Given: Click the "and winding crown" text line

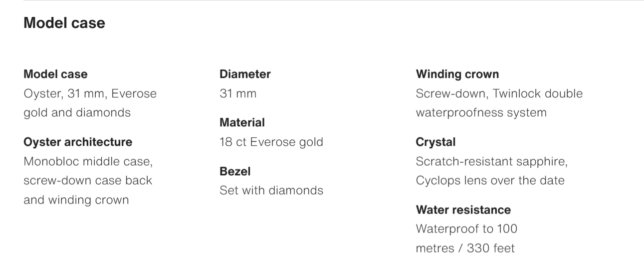Looking at the screenshot, I should 76,200.
